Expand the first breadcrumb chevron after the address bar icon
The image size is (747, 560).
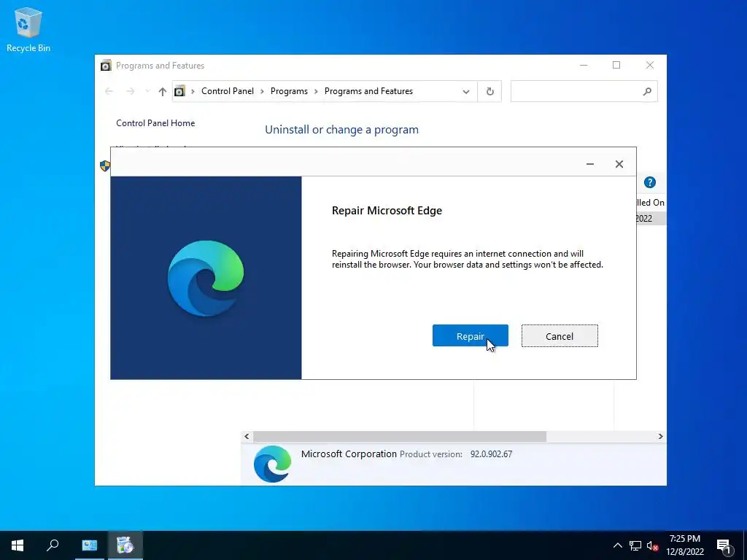[x=193, y=91]
